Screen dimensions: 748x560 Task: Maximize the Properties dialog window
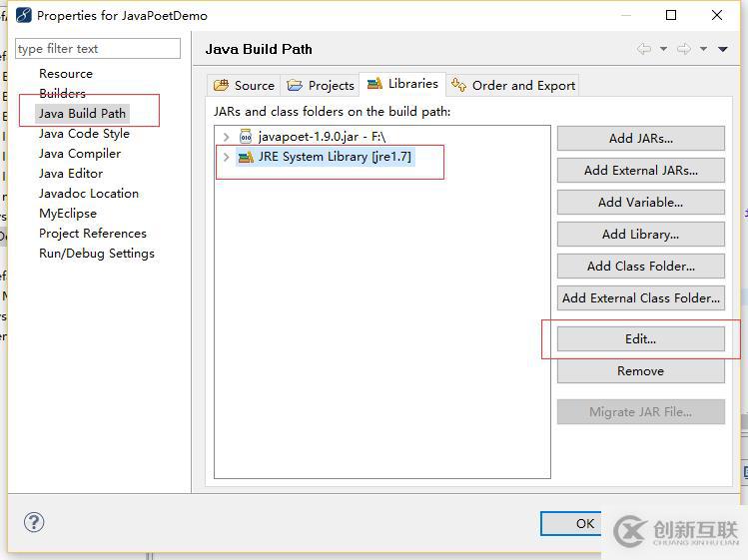coord(671,15)
